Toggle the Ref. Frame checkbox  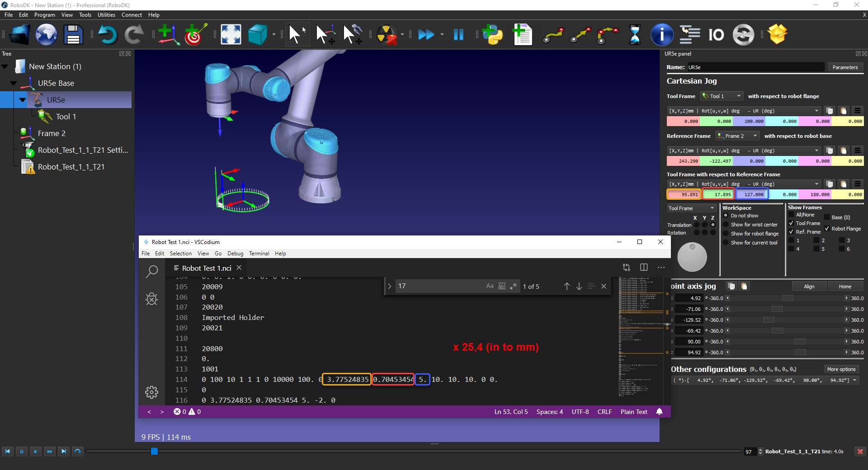791,232
